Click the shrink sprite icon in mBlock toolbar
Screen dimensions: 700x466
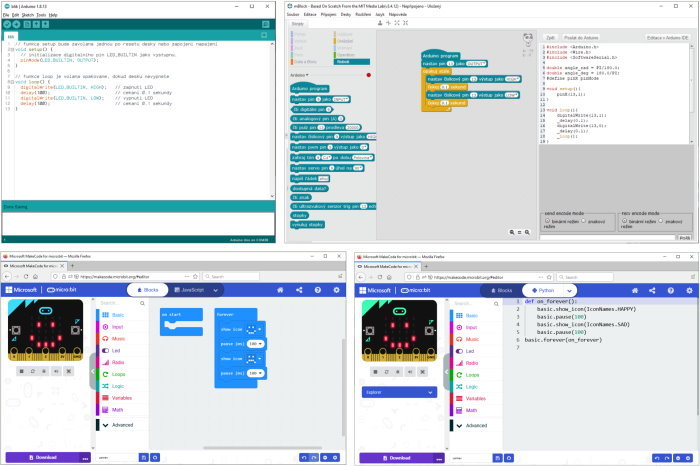[405, 23]
